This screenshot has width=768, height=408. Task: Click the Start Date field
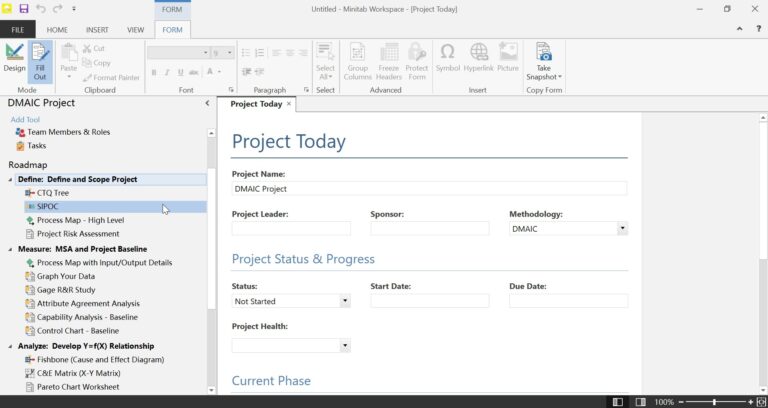tap(430, 301)
